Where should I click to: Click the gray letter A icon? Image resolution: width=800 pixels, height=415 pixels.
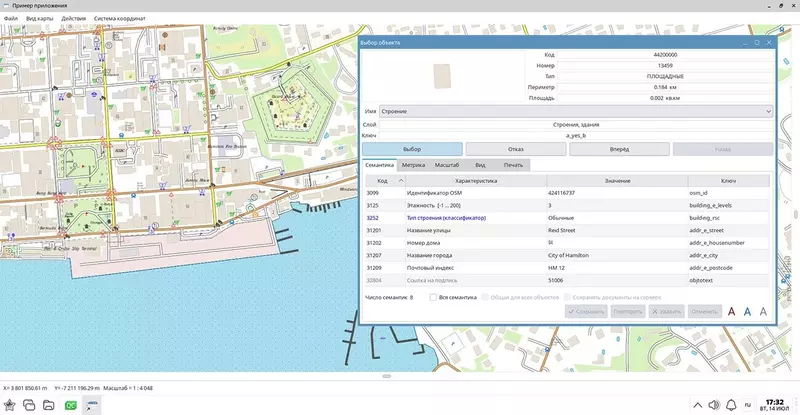click(763, 311)
